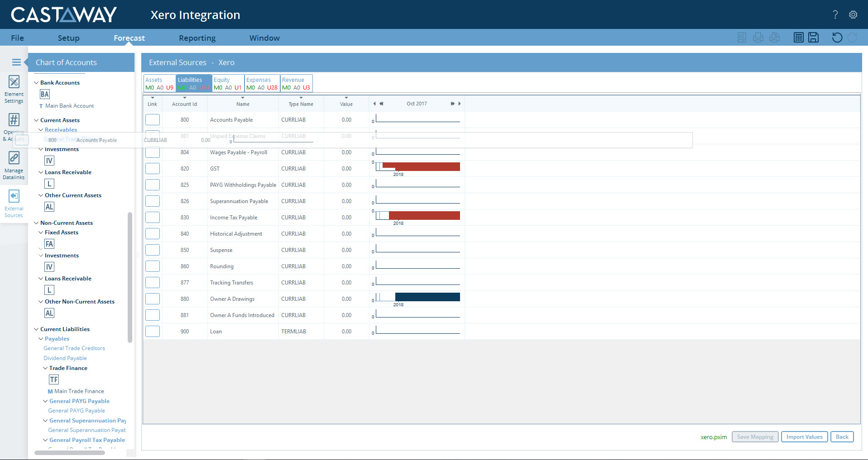This screenshot has width=868, height=460.
Task: Tick Link checkbox for Owner A Drawings
Action: tap(153, 299)
